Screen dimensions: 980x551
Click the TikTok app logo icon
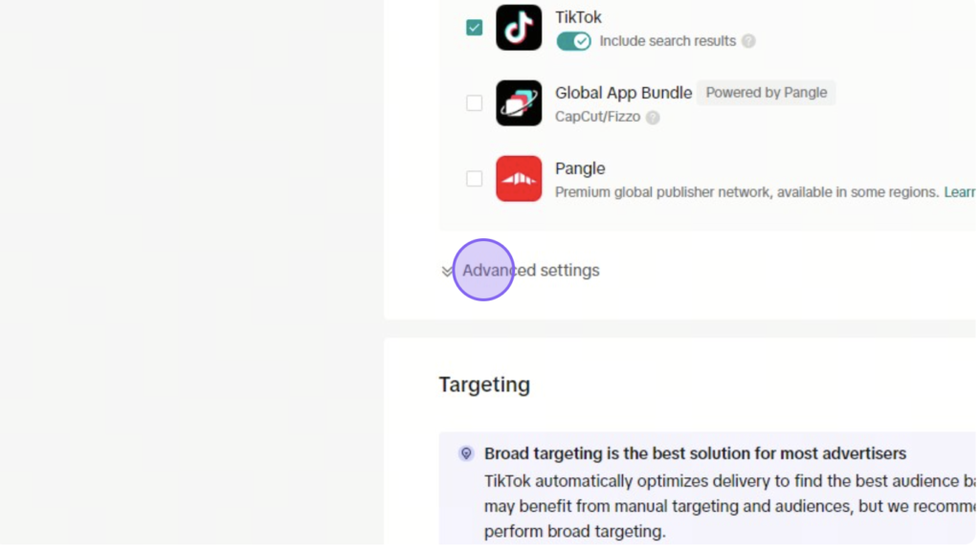click(519, 28)
